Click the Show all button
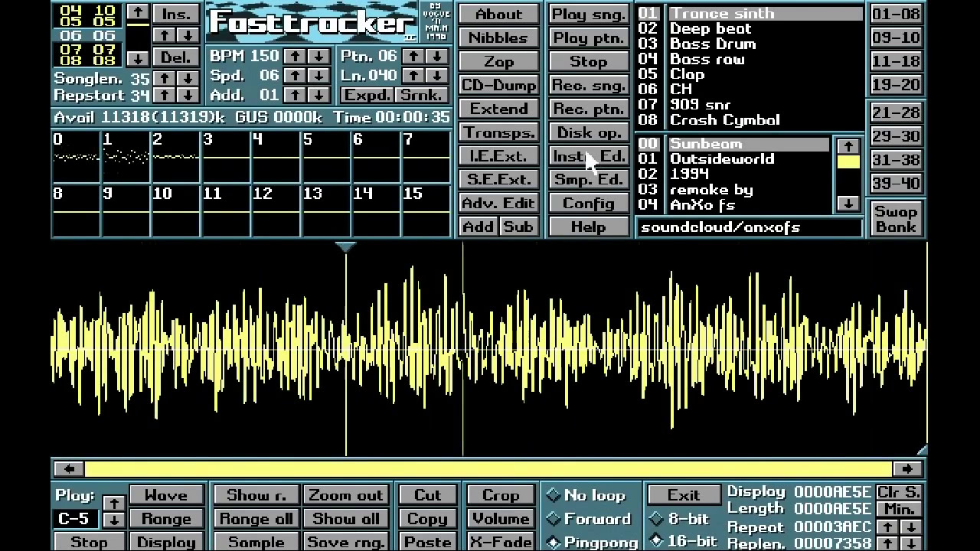This screenshot has width=980, height=551. (345, 519)
